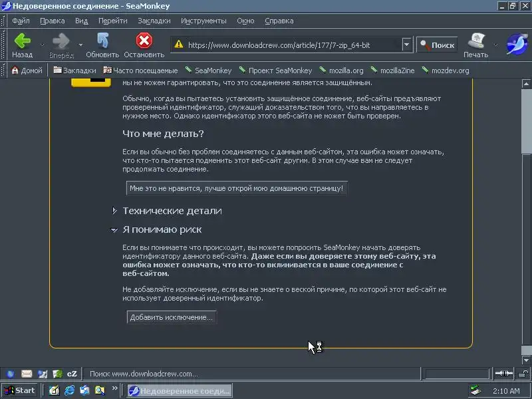The image size is (532, 399).
Task: Select the Недоверенное соеди... taskbar button
Action: pos(180,391)
